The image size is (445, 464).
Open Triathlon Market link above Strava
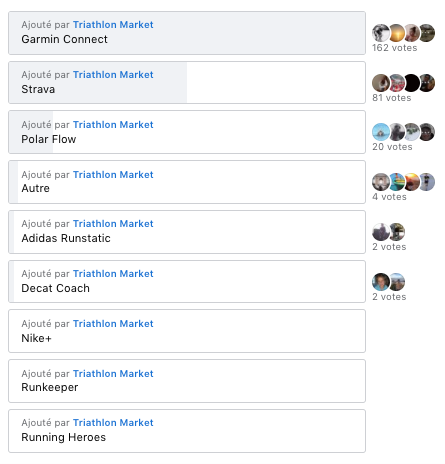113,75
